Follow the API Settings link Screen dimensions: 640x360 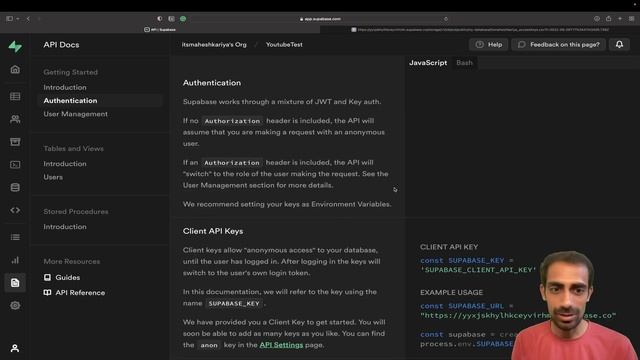click(x=281, y=345)
